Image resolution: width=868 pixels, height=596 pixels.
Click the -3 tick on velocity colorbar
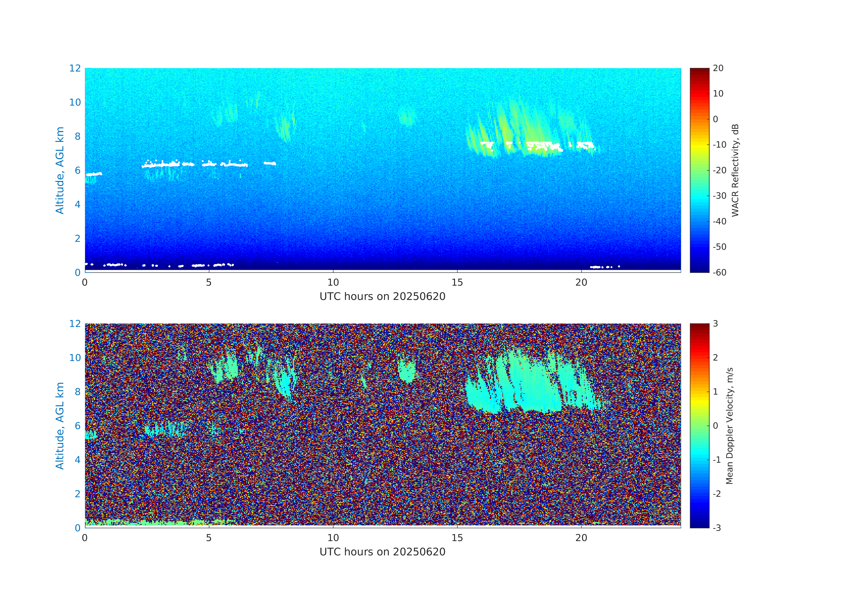717,528
